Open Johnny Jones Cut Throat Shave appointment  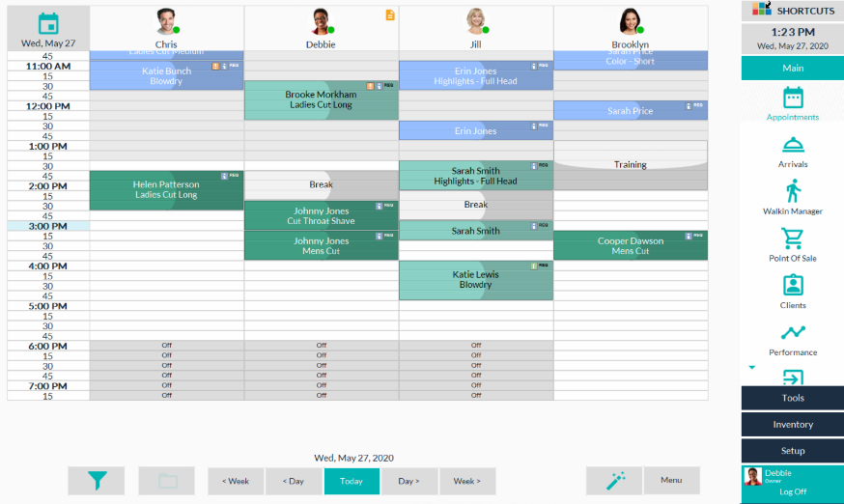pyautogui.click(x=322, y=215)
